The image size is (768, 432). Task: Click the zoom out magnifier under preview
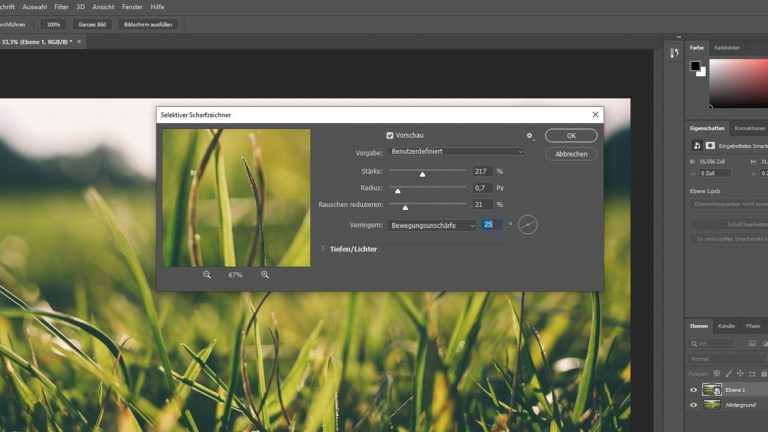[207, 274]
